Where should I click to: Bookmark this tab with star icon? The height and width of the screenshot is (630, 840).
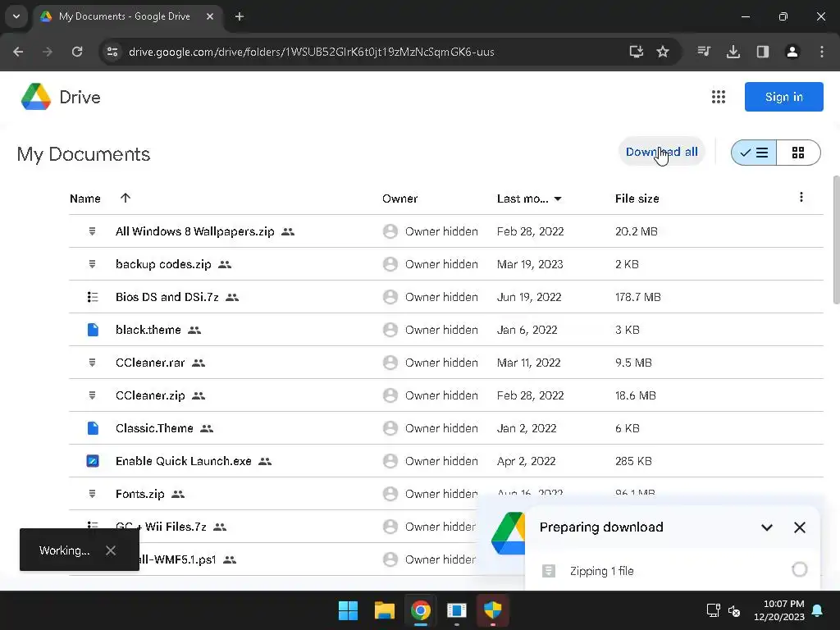pyautogui.click(x=663, y=52)
